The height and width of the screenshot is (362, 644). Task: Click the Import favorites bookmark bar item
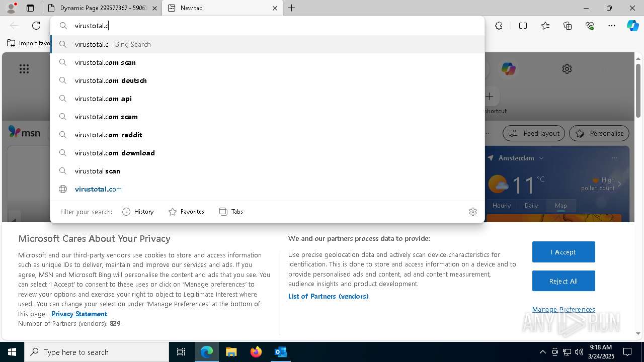(x=29, y=43)
